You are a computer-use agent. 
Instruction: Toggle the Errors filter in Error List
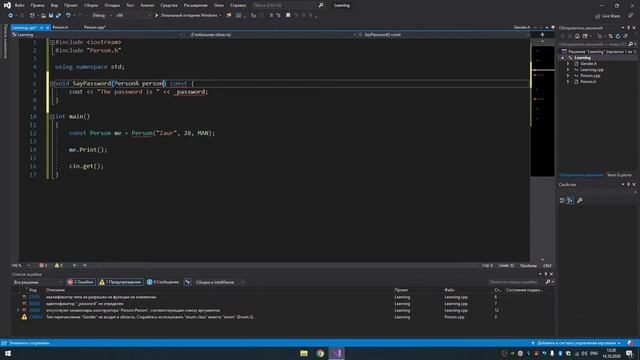81,282
